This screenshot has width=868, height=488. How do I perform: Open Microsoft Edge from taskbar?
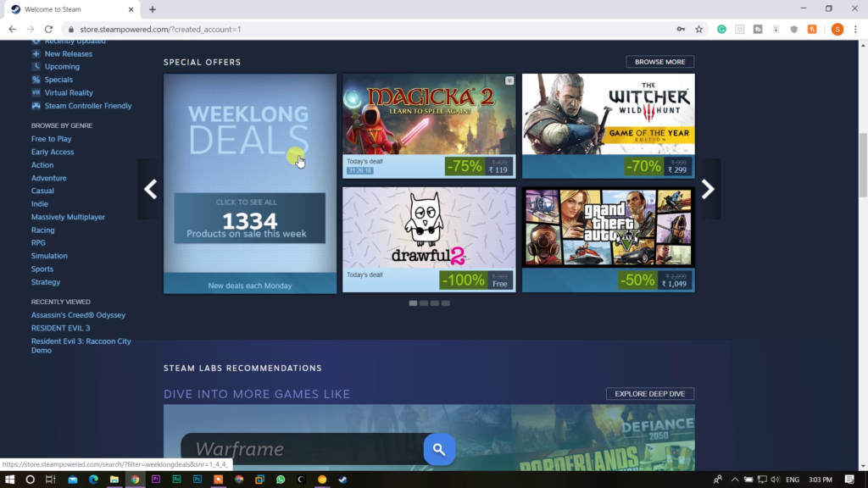pyautogui.click(x=93, y=480)
